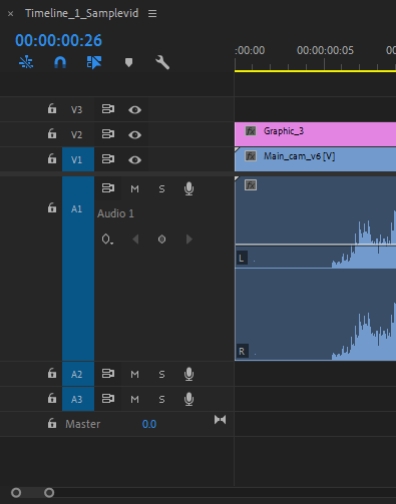
Task: Select the Timeline_1_Samplevid sequence tab
Action: click(x=82, y=13)
